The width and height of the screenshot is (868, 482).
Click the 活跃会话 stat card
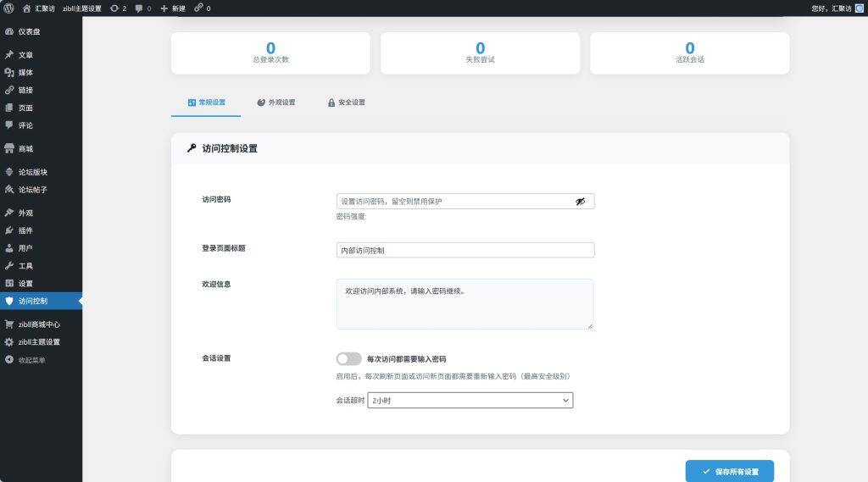point(690,53)
